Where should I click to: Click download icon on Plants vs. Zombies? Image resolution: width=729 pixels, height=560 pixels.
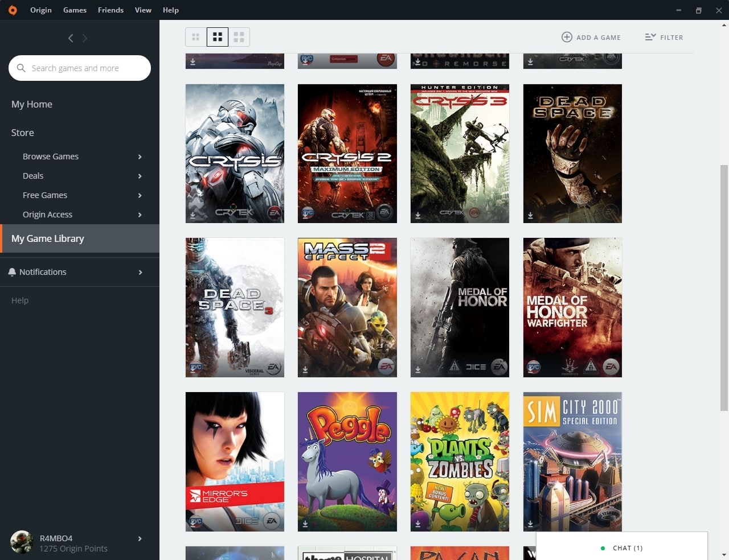(417, 524)
